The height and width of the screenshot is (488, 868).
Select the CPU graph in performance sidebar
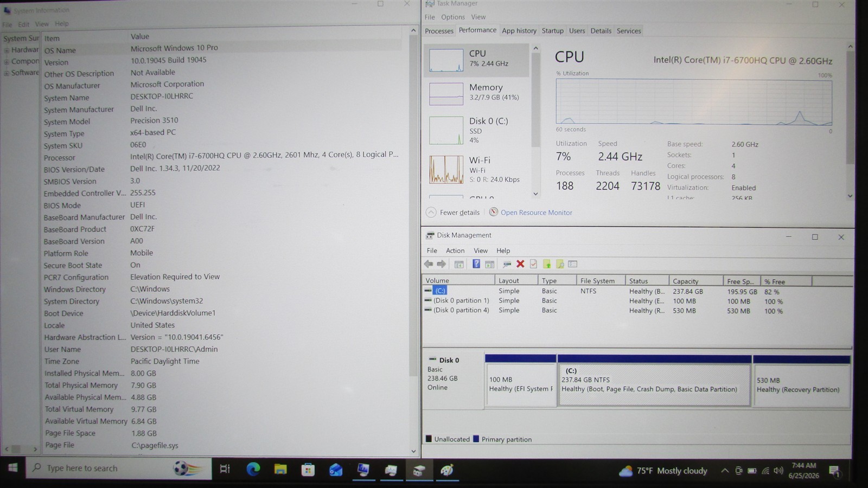click(476, 60)
